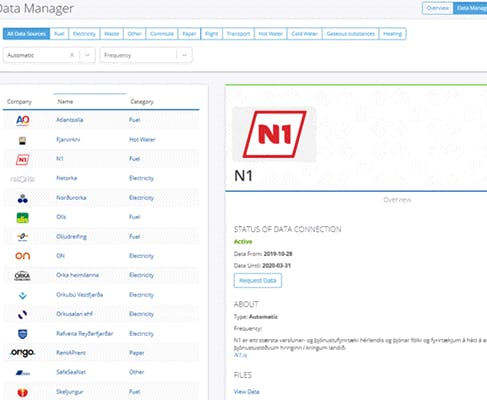Open the Orkubú Vestfjarða name link
487x400 pixels.
(79, 295)
